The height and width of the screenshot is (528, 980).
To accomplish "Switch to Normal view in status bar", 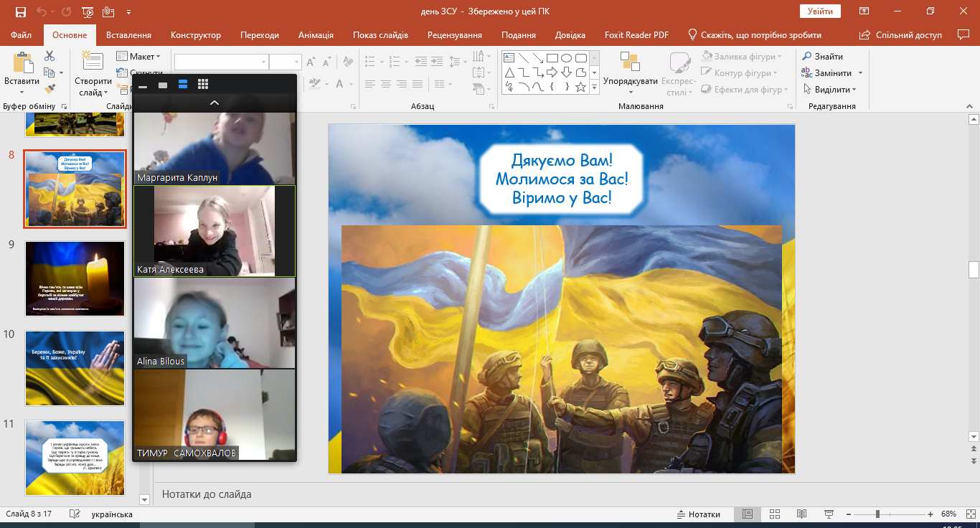I will 747,514.
